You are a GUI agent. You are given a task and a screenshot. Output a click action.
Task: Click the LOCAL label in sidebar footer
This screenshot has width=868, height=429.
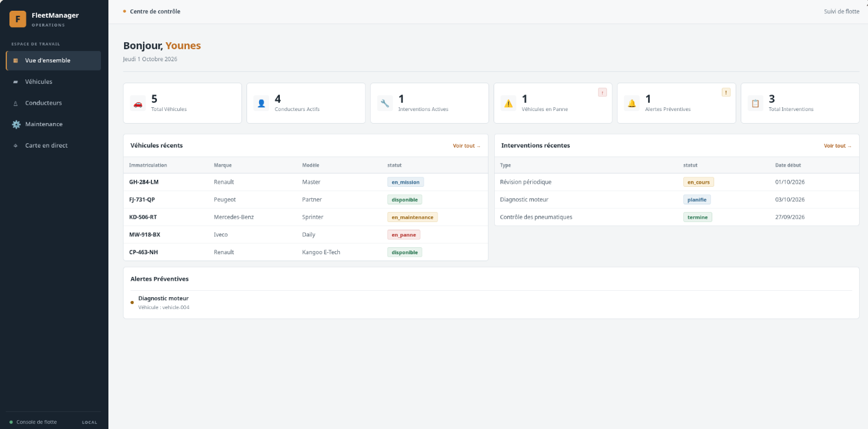(90, 422)
